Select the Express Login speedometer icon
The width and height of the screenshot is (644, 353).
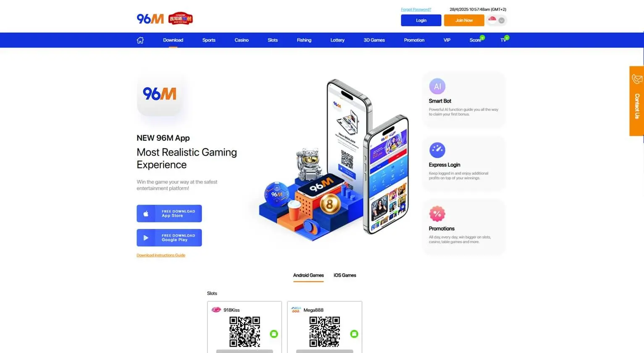(437, 150)
